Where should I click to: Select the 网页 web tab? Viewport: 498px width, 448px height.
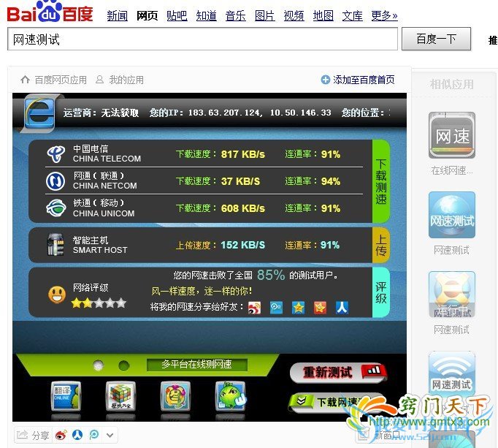tap(147, 15)
